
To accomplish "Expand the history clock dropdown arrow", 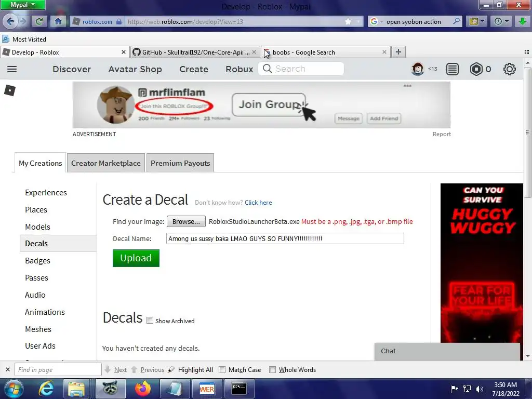I will pyautogui.click(x=507, y=21).
